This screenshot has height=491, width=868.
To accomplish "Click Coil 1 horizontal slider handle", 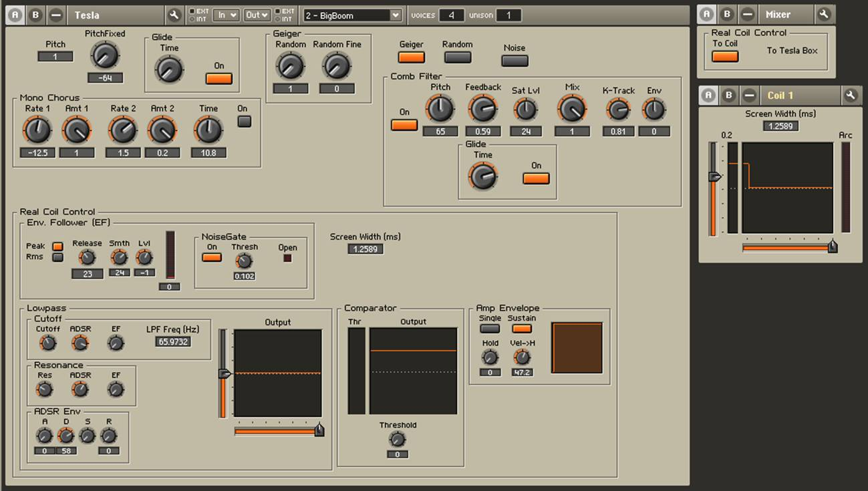I will [x=833, y=247].
